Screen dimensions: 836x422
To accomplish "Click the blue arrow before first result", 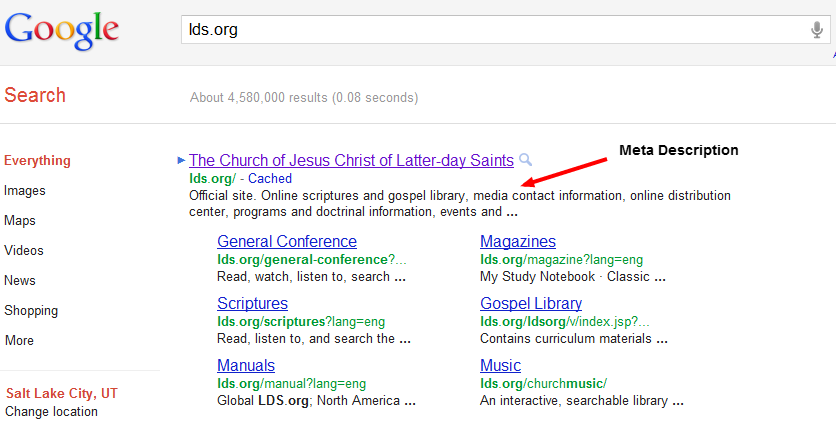I will tap(180, 160).
